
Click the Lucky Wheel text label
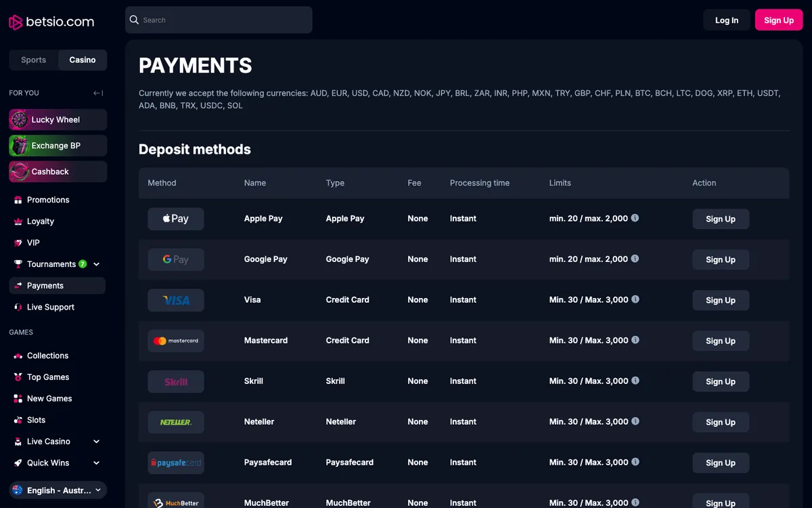coord(55,120)
